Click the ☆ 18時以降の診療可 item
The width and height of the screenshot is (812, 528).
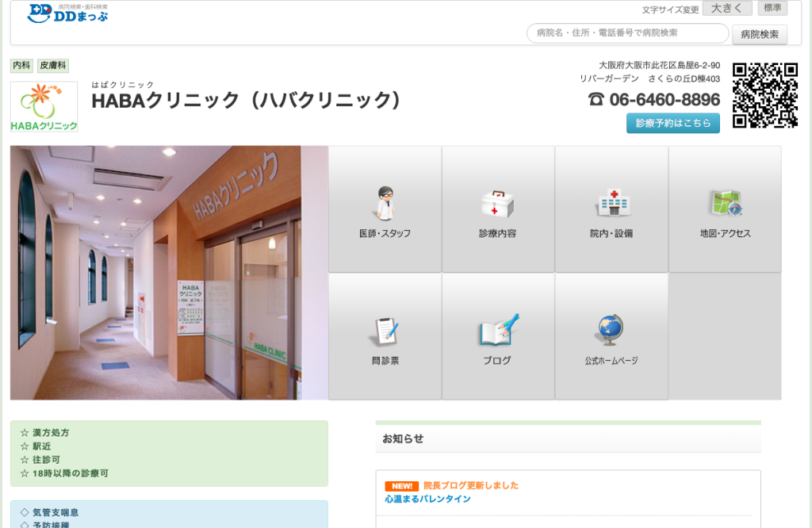click(64, 473)
